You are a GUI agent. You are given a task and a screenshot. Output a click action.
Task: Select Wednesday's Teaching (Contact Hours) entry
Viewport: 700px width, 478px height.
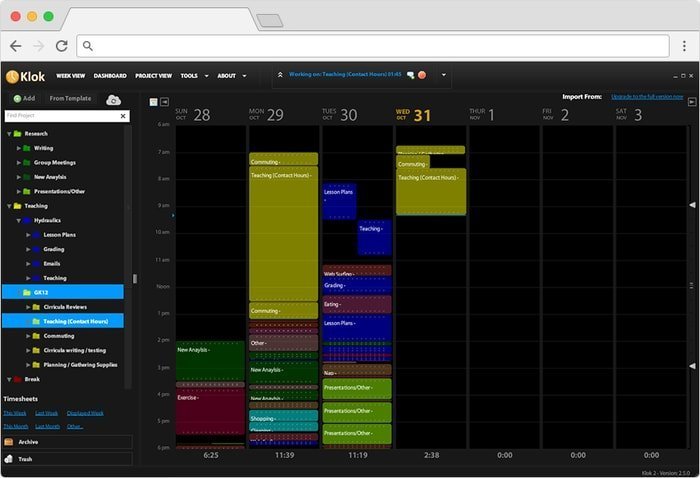[431, 192]
